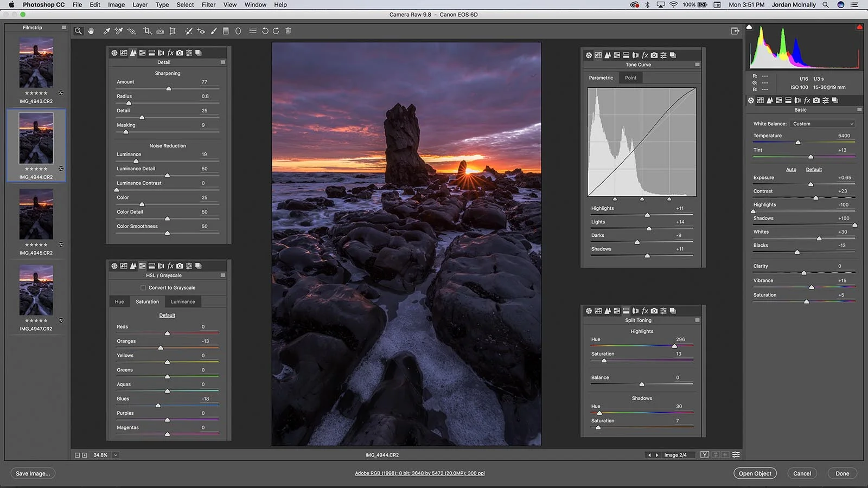The image size is (868, 488).
Task: Click Open Object button
Action: coord(755,473)
